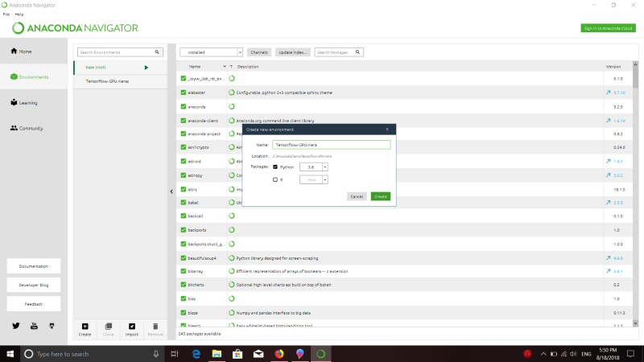Toggle the alabaster package checkbox

click(x=184, y=93)
